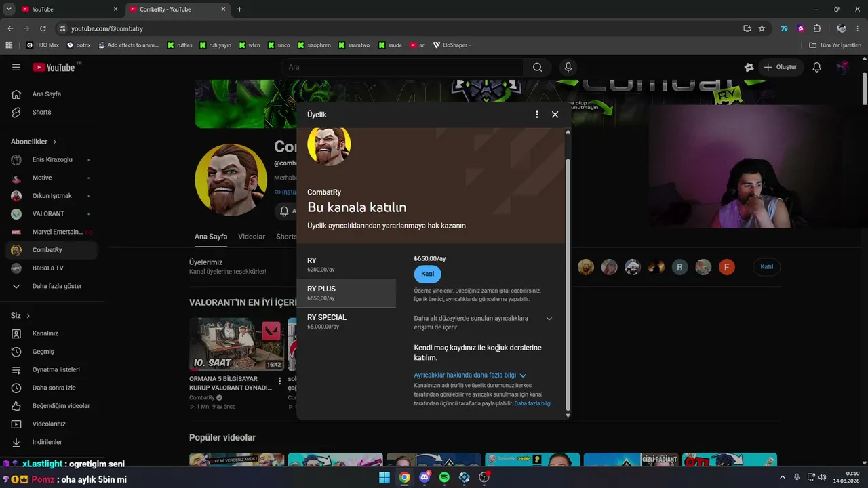Click the YouTube search input field

point(402,67)
